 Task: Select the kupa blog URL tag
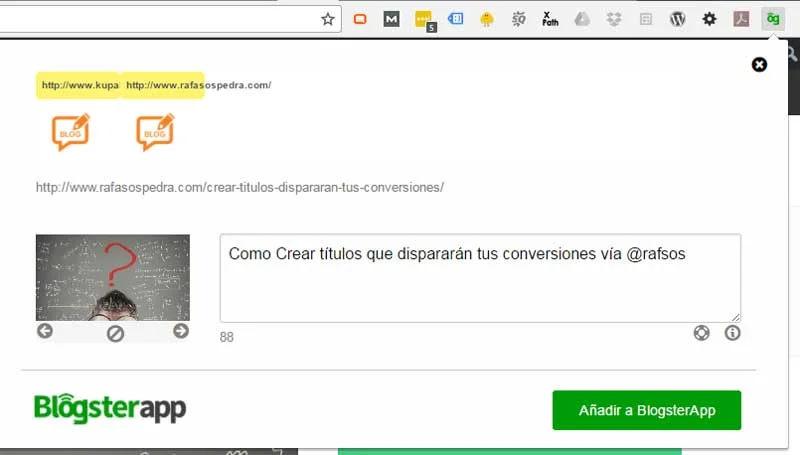[x=78, y=85]
